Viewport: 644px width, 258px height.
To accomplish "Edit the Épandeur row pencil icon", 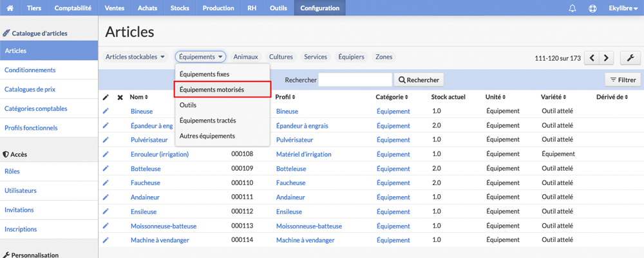I will [106, 126].
